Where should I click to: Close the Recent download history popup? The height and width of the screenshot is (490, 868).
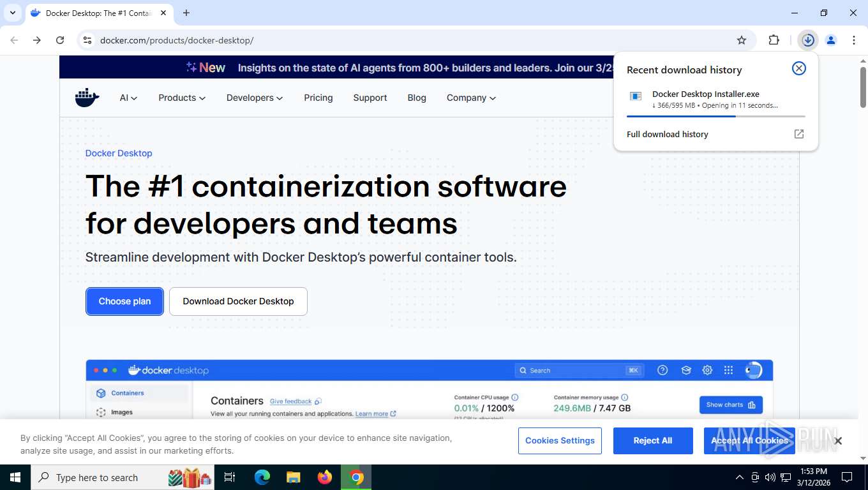799,68
